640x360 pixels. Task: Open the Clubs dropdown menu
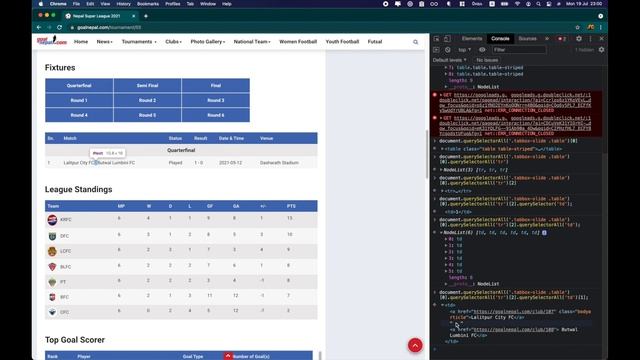pos(173,42)
